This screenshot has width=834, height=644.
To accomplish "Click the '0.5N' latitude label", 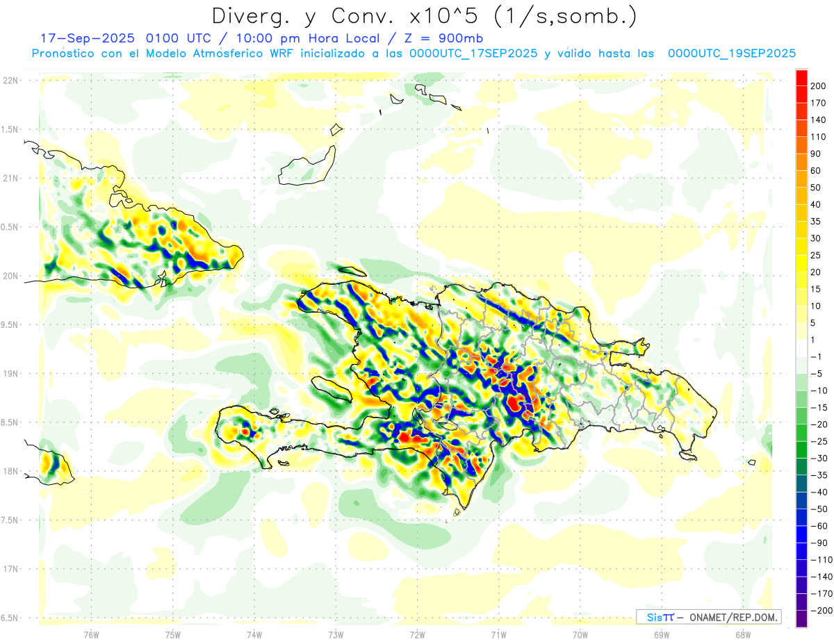I will pos(10,227).
